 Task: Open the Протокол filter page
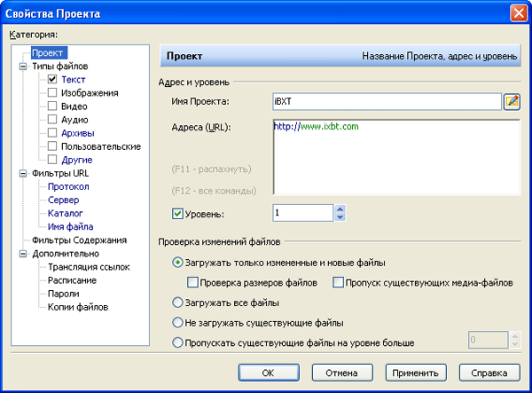pyautogui.click(x=68, y=186)
